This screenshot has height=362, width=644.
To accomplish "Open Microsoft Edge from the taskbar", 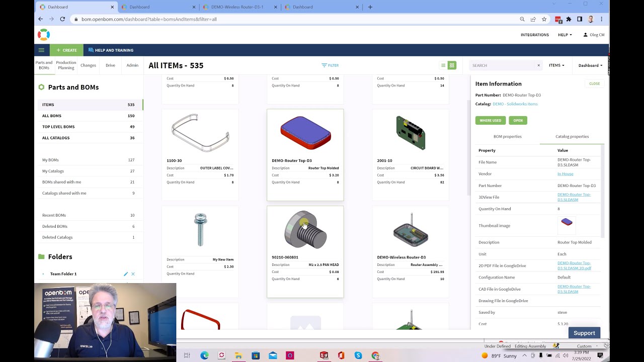I will (x=204, y=355).
